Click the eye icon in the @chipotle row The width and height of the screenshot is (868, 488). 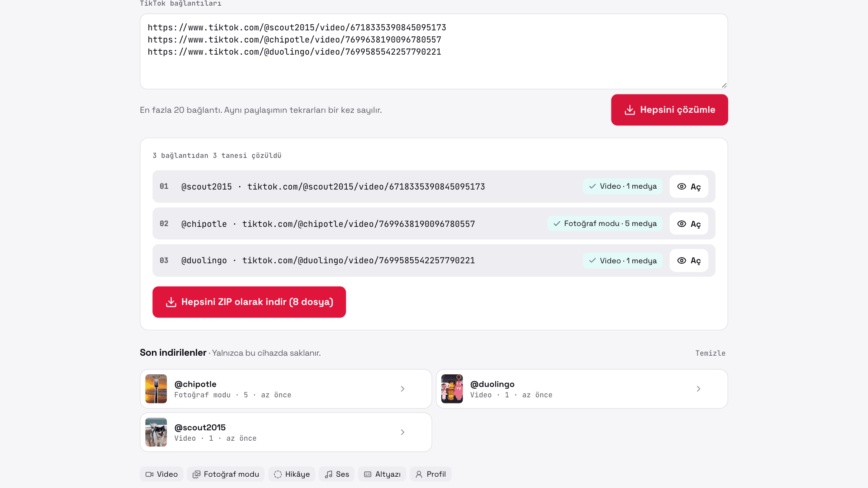(x=682, y=224)
